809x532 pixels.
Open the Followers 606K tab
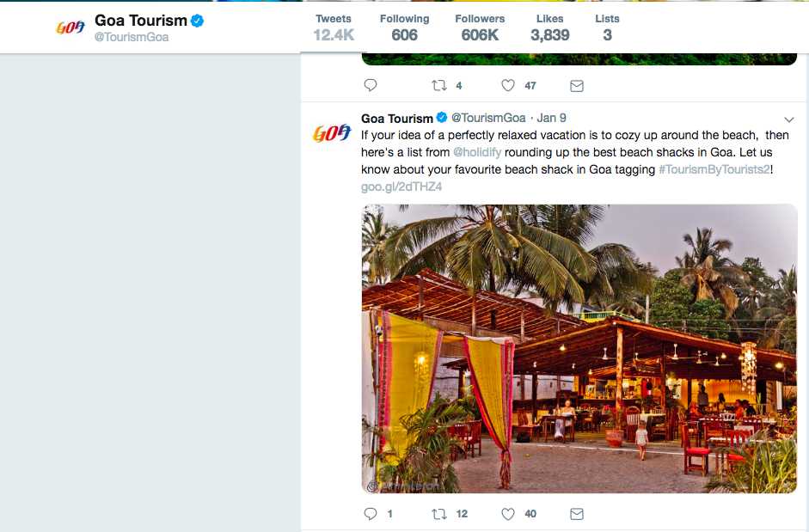click(480, 28)
